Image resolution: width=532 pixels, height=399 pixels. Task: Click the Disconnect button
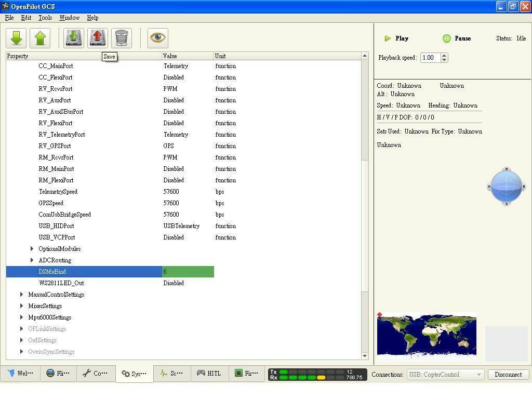coord(508,375)
